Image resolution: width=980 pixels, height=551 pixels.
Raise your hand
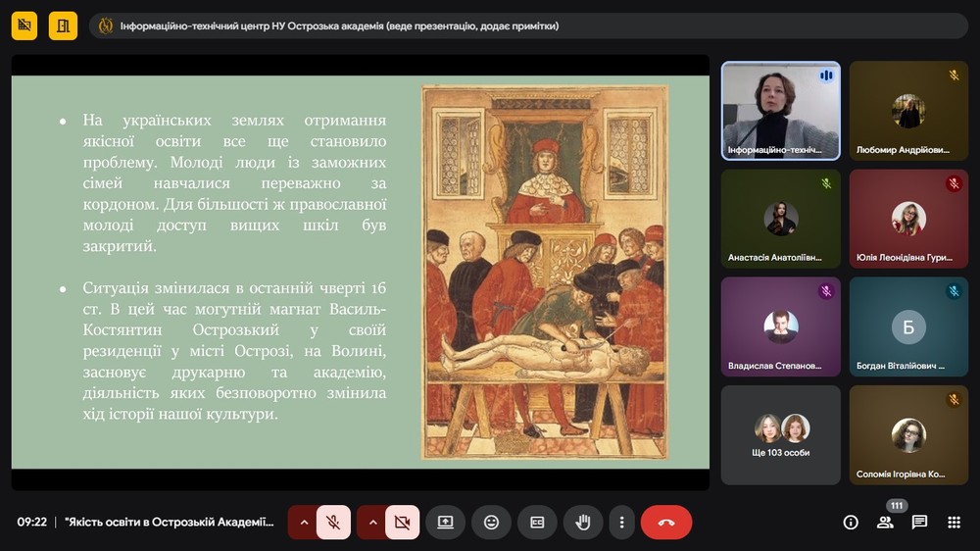click(583, 523)
